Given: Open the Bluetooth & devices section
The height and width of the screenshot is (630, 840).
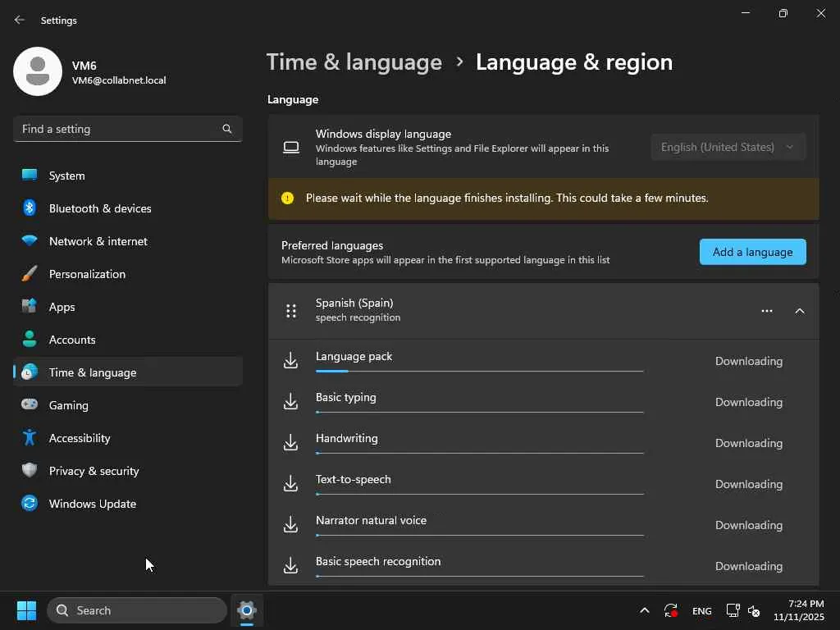Looking at the screenshot, I should pos(100,208).
